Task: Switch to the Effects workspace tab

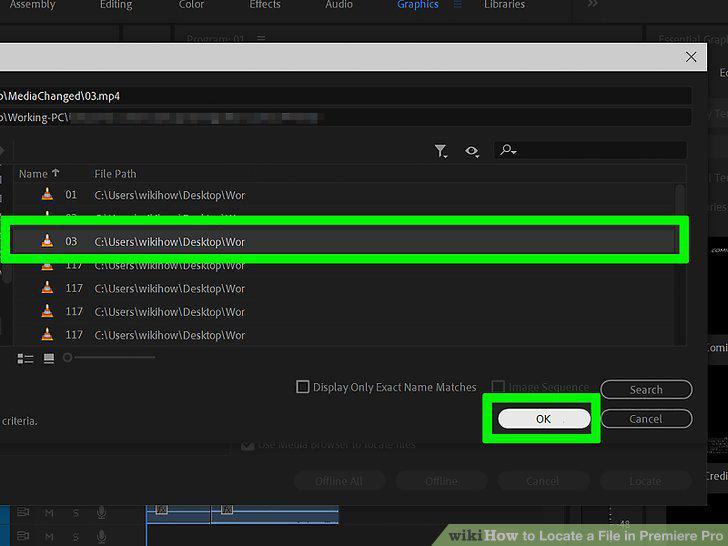Action: [x=265, y=5]
